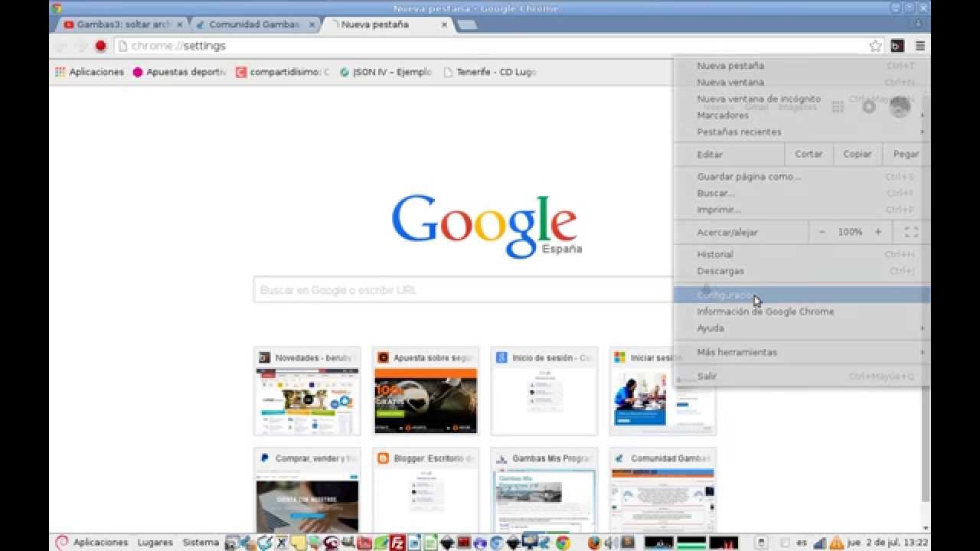This screenshot has width=980, height=551.
Task: Click the Firefox icon in the taskbar
Action: point(594,543)
